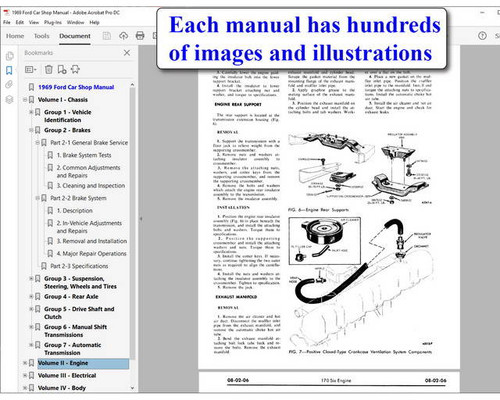Expand Group 4 - Rear Axle
This screenshot has height=400, width=500.
point(31,297)
